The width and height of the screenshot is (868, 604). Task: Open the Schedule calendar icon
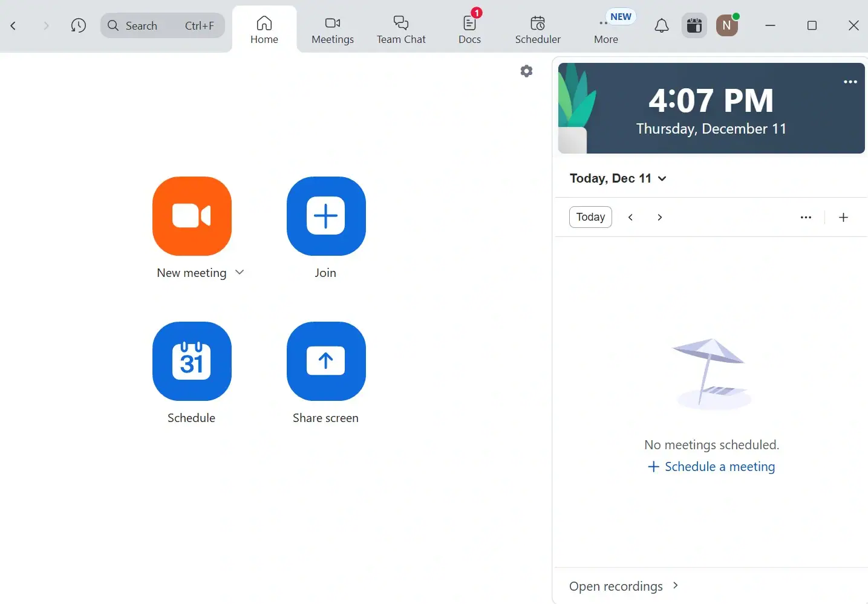(x=192, y=361)
